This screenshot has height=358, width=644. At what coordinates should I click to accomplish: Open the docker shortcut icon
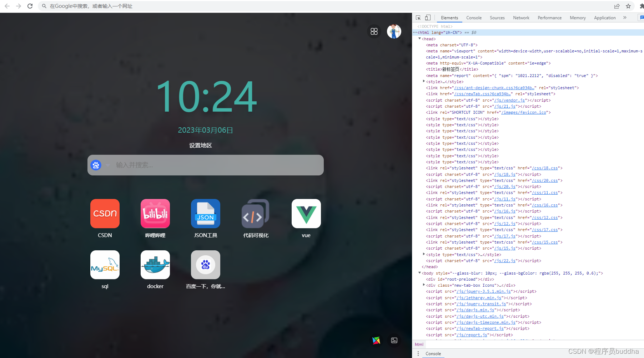[155, 265]
